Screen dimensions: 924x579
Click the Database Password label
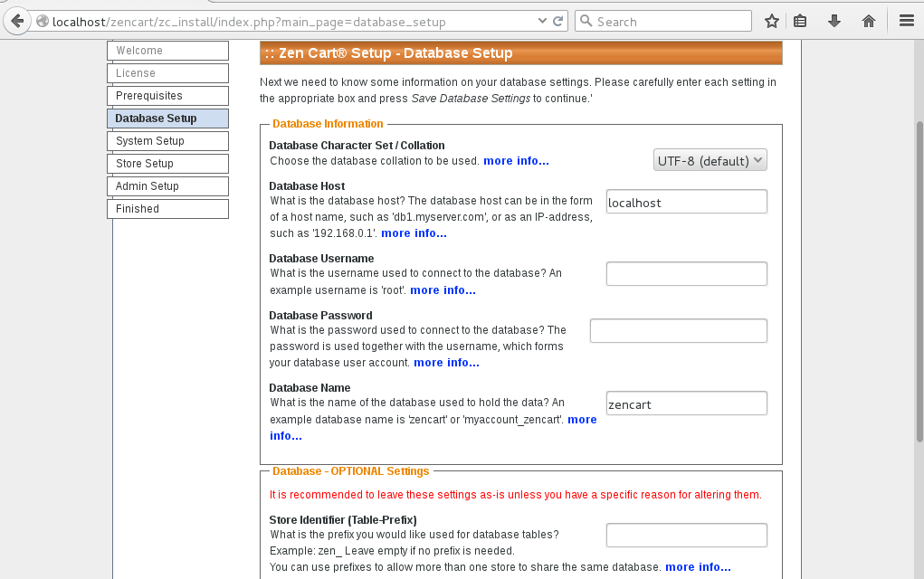click(321, 316)
